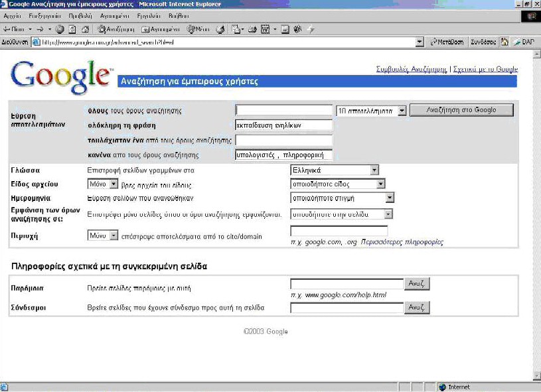Click the site/domain text field
Viewport: 541px width, 392px height.
[339, 231]
